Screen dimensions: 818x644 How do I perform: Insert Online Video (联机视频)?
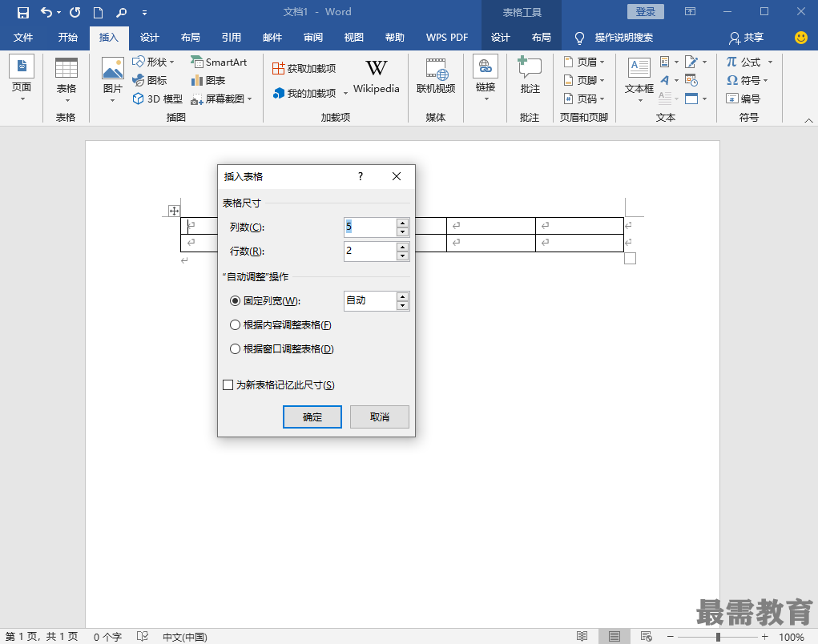coord(436,76)
